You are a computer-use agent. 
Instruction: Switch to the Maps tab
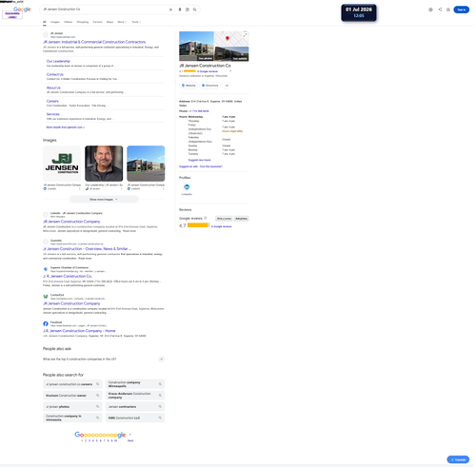point(109,22)
